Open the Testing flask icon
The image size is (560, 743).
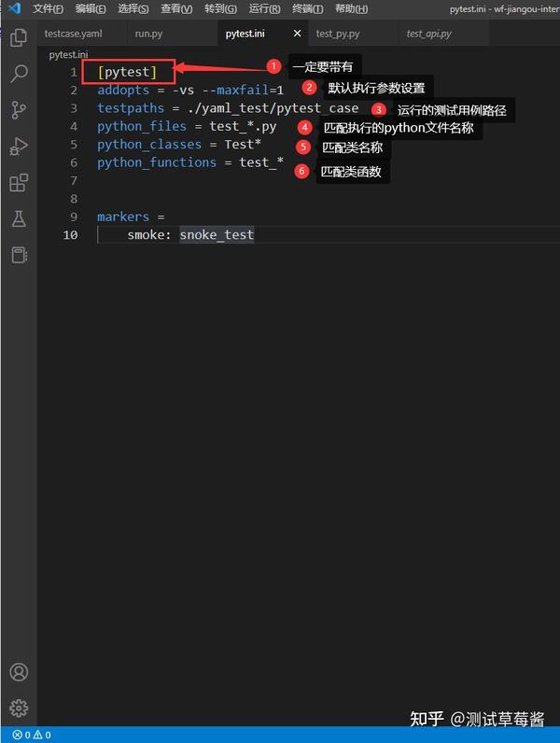(x=19, y=219)
